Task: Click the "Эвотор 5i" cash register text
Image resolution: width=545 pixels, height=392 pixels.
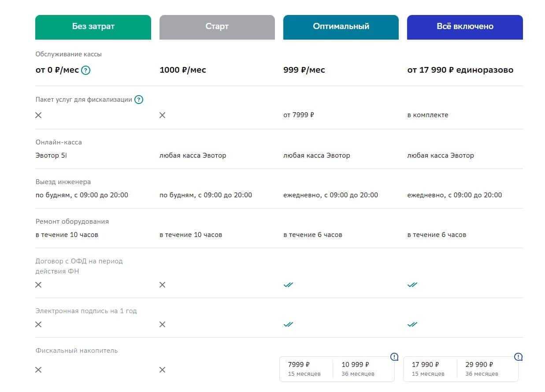Action: pyautogui.click(x=52, y=155)
